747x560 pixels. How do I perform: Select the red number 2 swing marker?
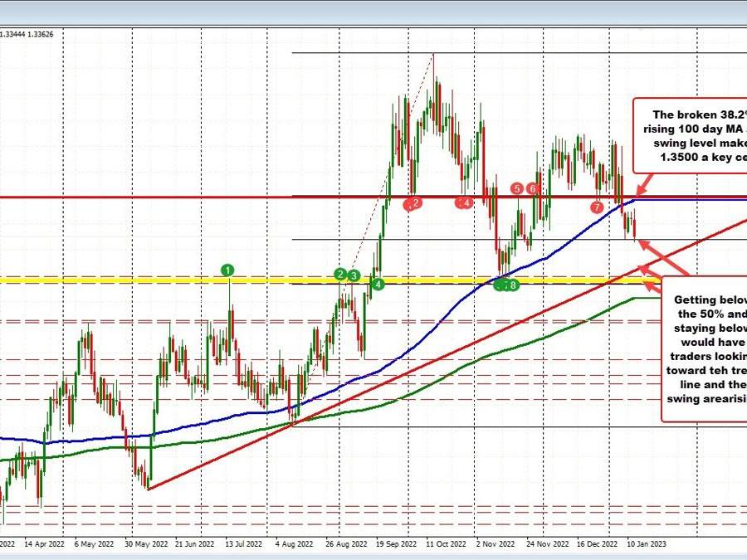415,202
